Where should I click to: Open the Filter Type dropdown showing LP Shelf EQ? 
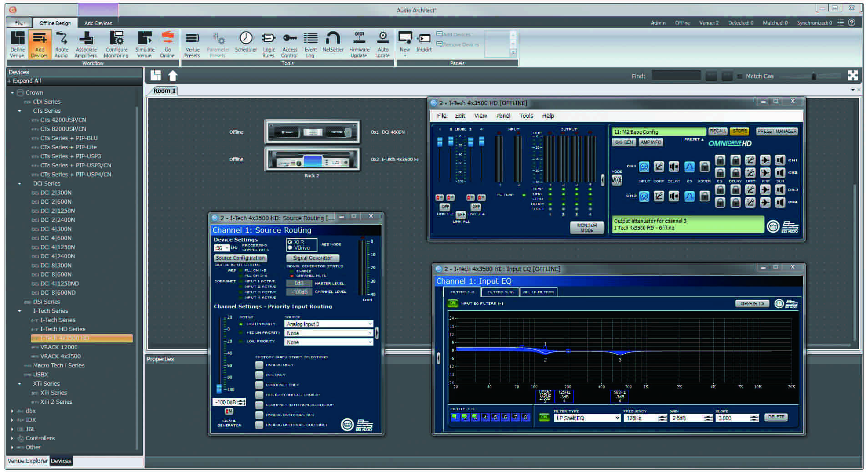click(x=587, y=418)
